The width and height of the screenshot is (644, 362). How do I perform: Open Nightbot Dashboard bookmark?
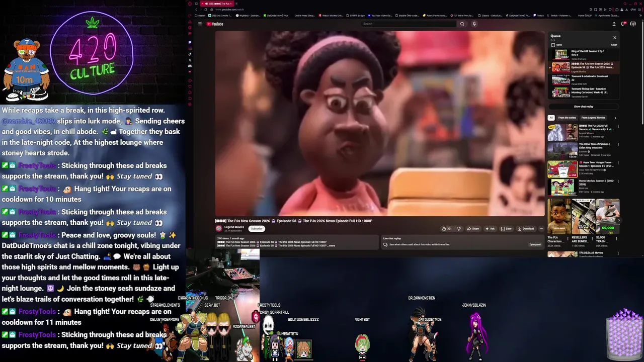pyautogui.click(x=249, y=16)
